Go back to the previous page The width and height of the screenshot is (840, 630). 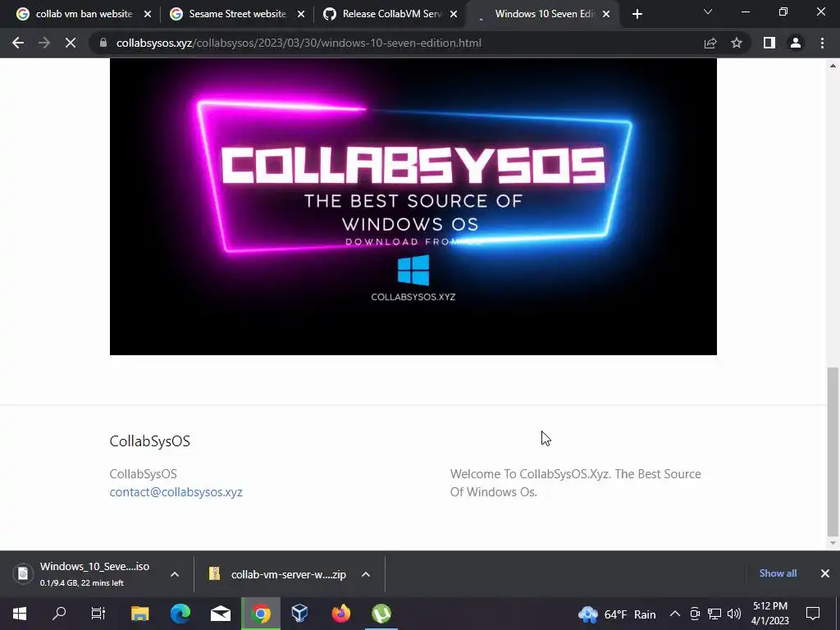[x=18, y=43]
